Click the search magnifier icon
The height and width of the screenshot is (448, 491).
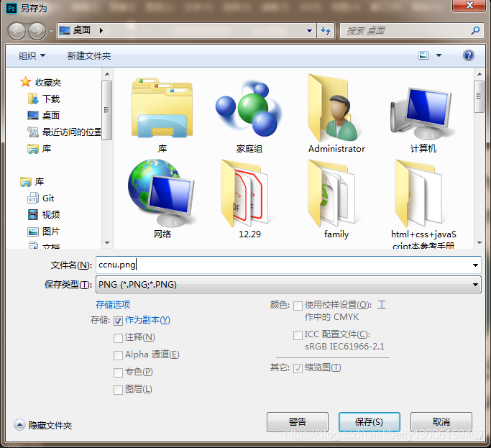point(475,30)
